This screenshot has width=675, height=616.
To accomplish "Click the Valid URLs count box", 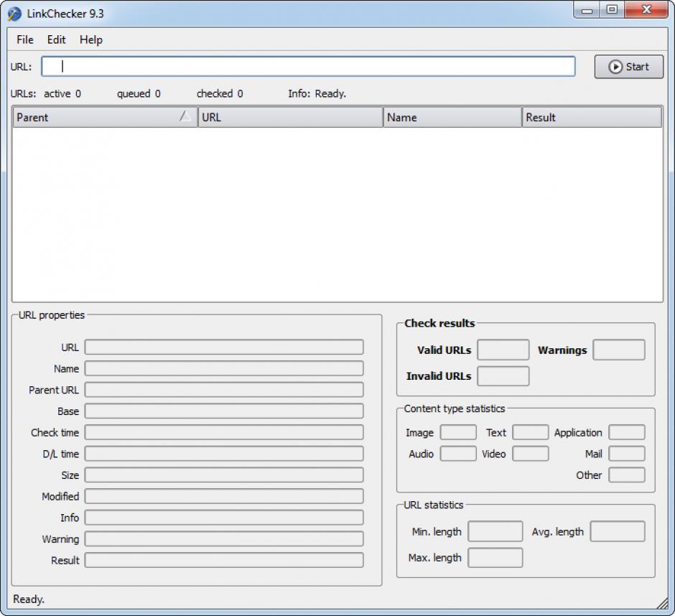I will point(503,350).
